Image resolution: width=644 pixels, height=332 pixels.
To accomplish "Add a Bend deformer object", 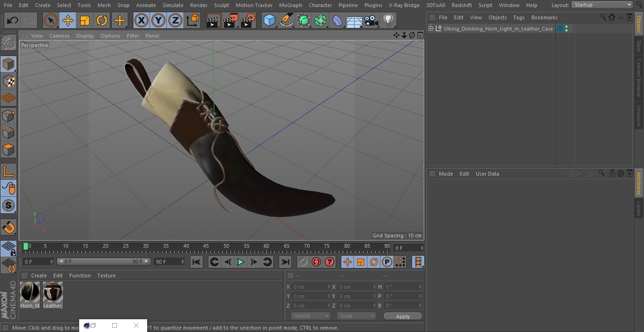I will point(338,20).
